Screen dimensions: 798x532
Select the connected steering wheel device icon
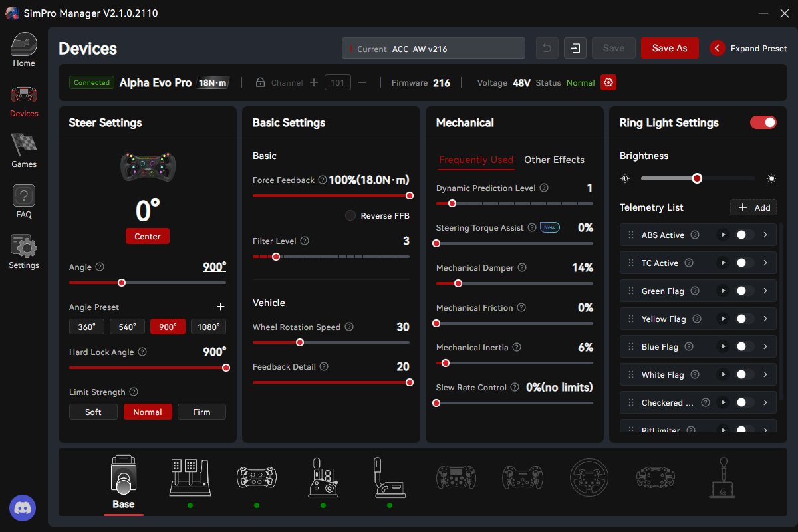tap(257, 477)
